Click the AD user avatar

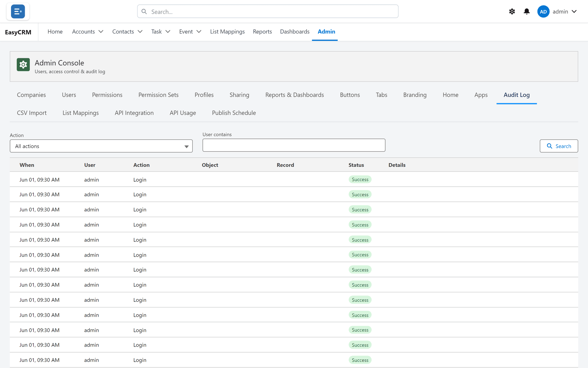(543, 11)
